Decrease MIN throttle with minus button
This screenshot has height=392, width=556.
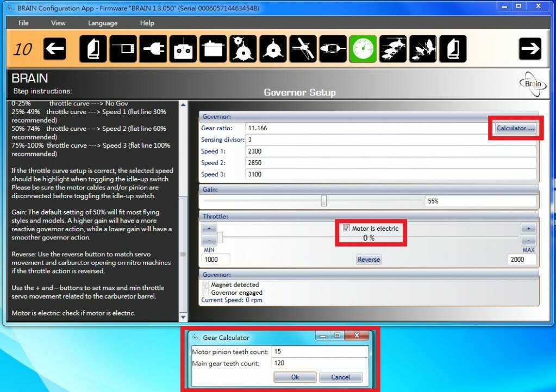(x=209, y=240)
